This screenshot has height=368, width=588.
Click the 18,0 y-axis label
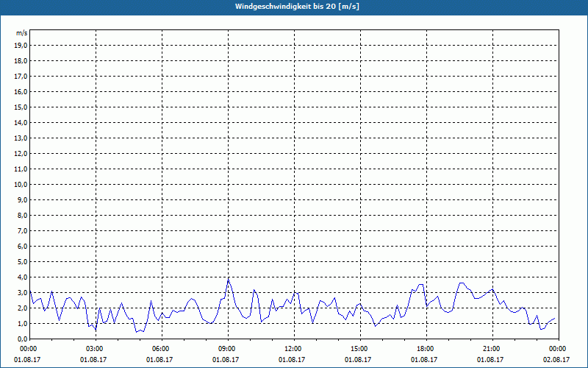(21, 61)
